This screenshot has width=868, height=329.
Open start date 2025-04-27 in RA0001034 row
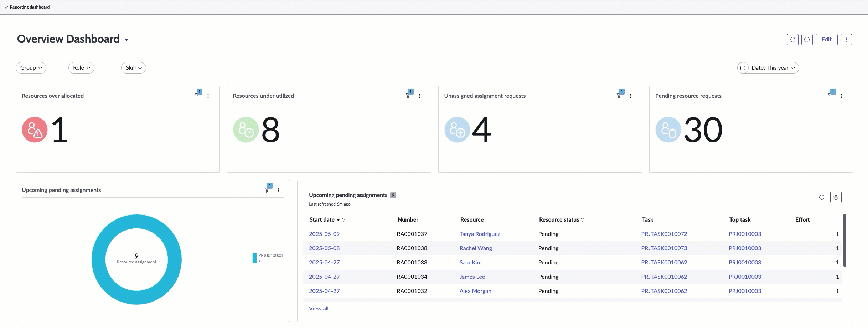click(x=324, y=277)
